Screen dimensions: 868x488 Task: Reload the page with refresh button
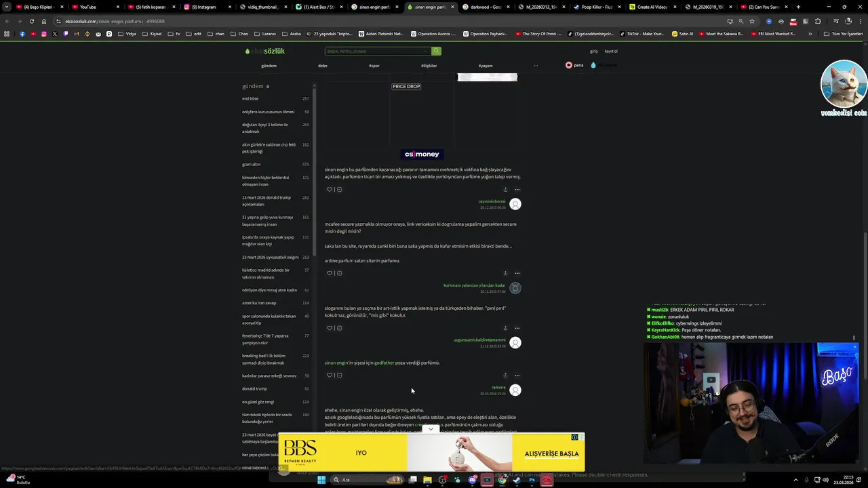[31, 21]
